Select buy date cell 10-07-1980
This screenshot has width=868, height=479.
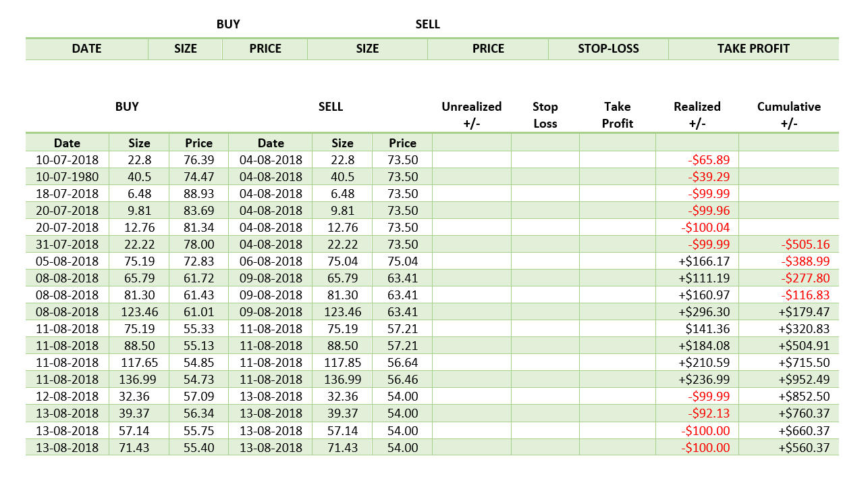pos(67,177)
